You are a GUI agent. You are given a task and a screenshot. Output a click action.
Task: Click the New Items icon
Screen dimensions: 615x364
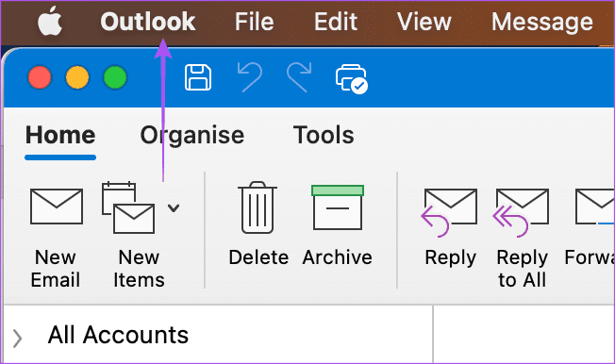[x=128, y=207]
